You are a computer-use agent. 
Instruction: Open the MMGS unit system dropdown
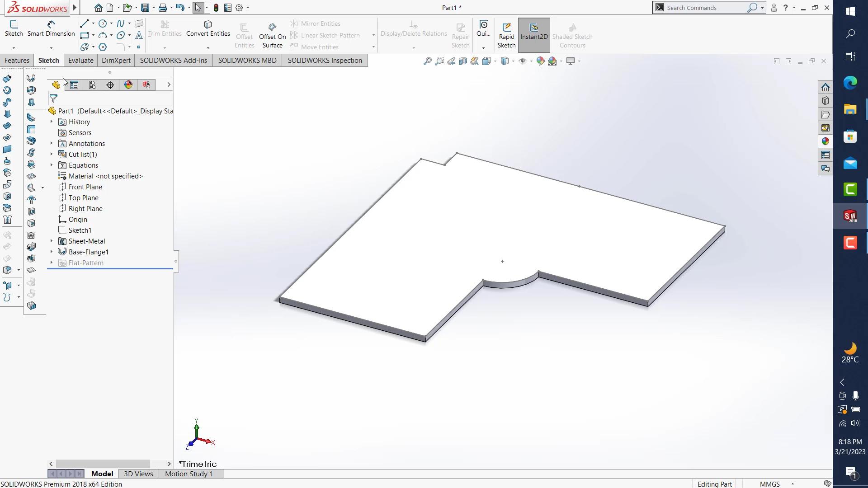793,483
